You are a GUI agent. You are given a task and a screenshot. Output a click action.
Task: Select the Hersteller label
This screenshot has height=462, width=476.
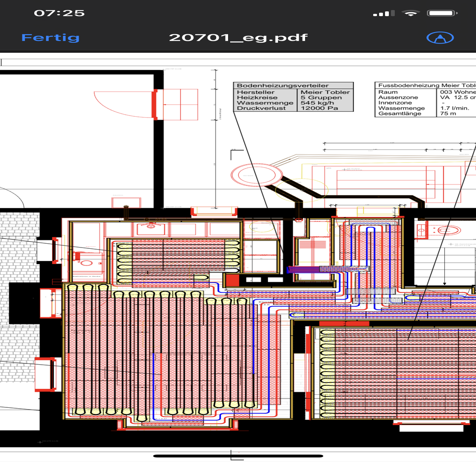[x=256, y=92]
